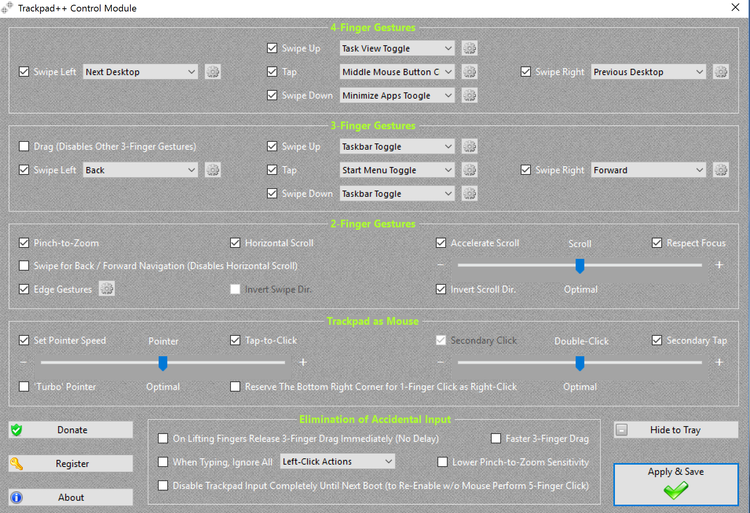Click the Trackpad++ title bar icon
Image resolution: width=750 pixels, height=513 pixels.
pos(7,8)
